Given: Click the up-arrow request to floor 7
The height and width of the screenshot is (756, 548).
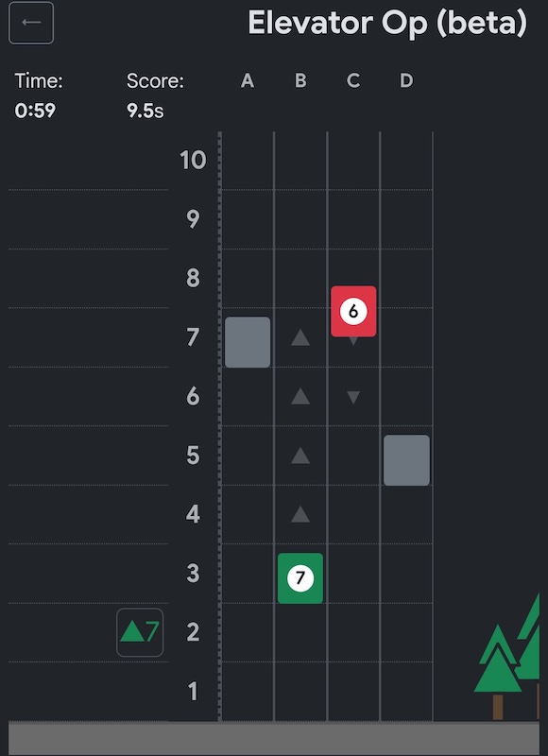Looking at the screenshot, I should 140,632.
